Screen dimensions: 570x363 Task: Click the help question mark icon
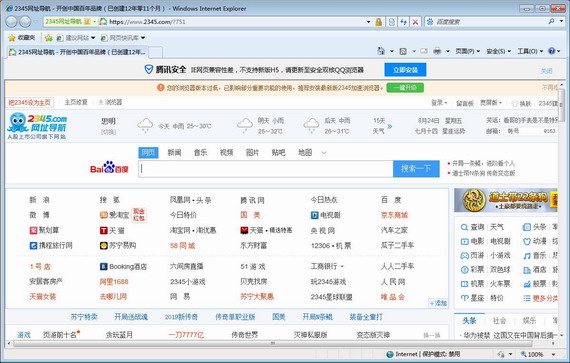click(551, 51)
